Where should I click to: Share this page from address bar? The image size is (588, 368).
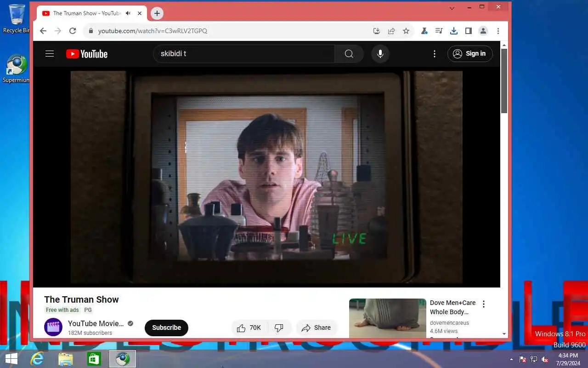(x=391, y=31)
